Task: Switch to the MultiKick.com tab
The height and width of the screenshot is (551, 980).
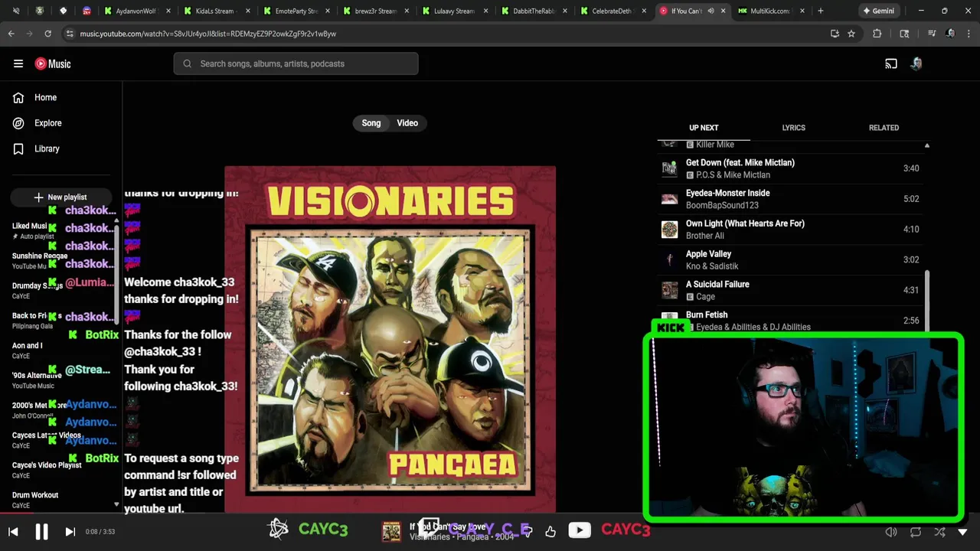Action: [x=769, y=11]
